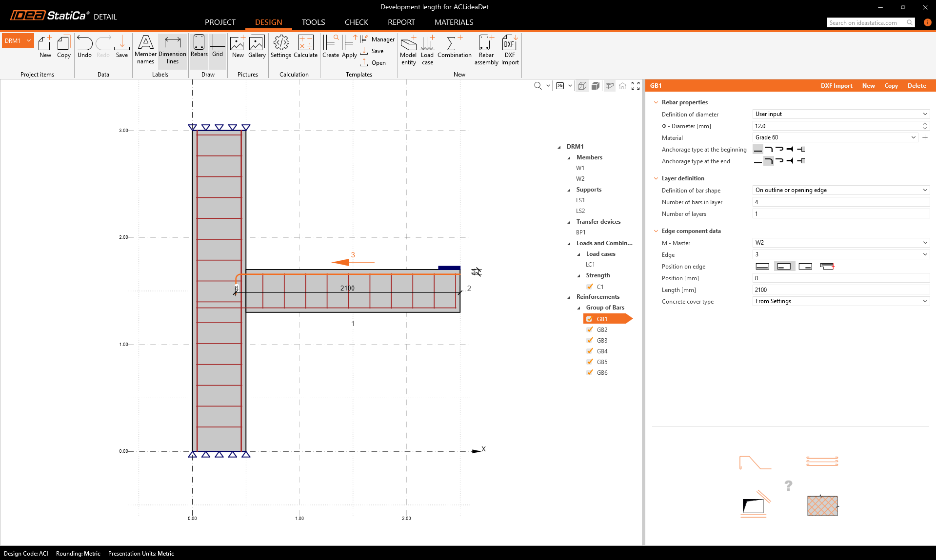Toggle the C1 combination checkbox
Image resolution: width=936 pixels, height=560 pixels.
(x=590, y=287)
